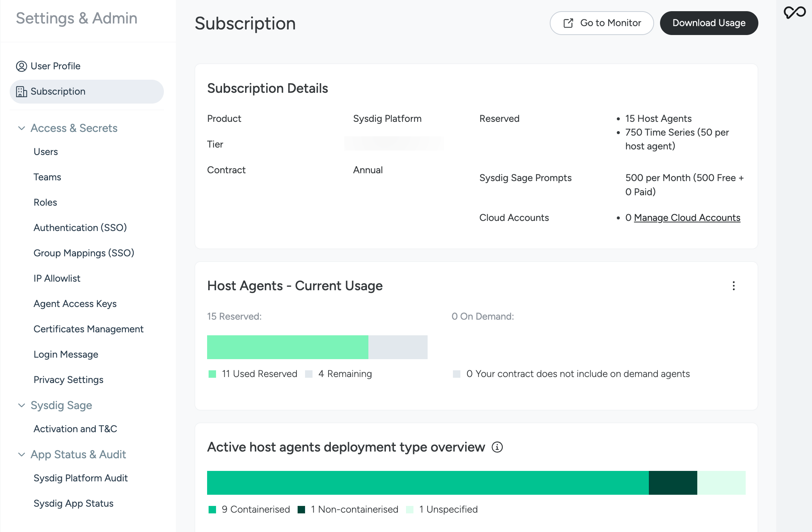Click the 'Host Agents - Current Usage' heading
812x532 pixels.
click(295, 286)
